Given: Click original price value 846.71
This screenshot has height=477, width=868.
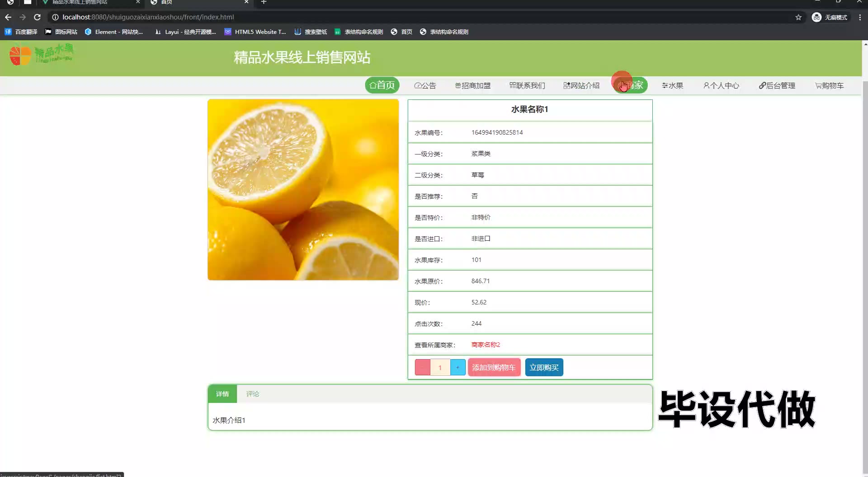Looking at the screenshot, I should pyautogui.click(x=480, y=281).
